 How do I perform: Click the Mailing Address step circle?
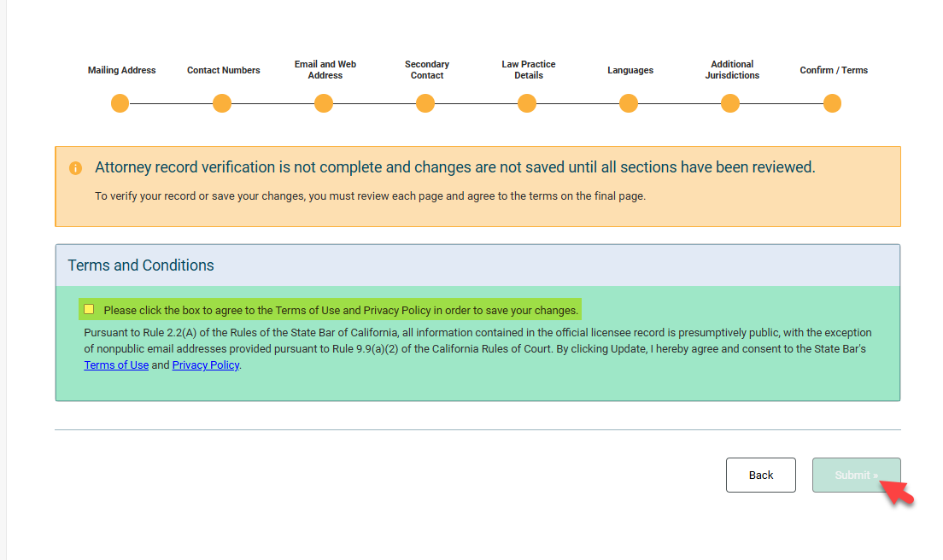click(120, 103)
